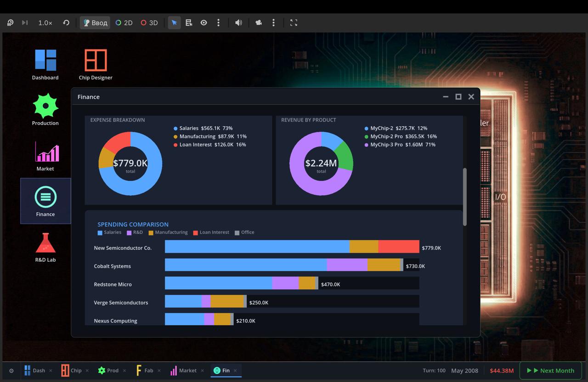Open the 1.0× speed selector
This screenshot has width=588, height=382.
pyautogui.click(x=45, y=22)
